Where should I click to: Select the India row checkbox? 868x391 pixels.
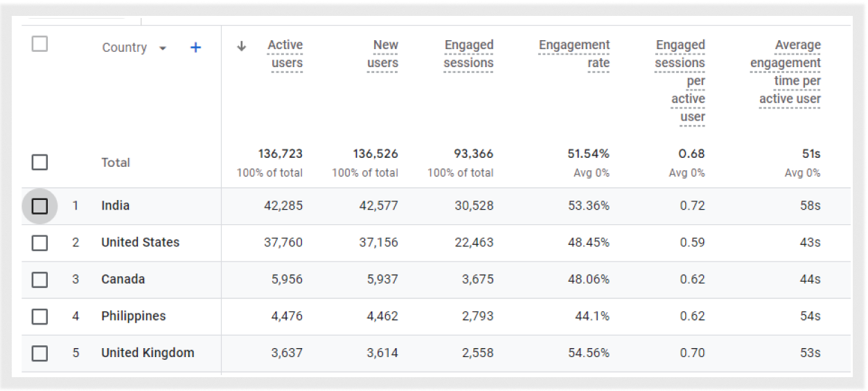click(x=40, y=206)
